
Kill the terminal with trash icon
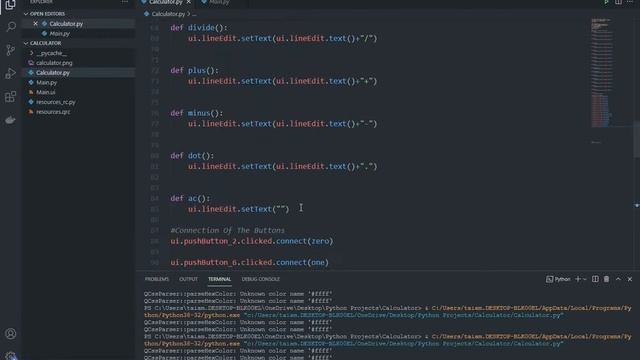(607, 279)
